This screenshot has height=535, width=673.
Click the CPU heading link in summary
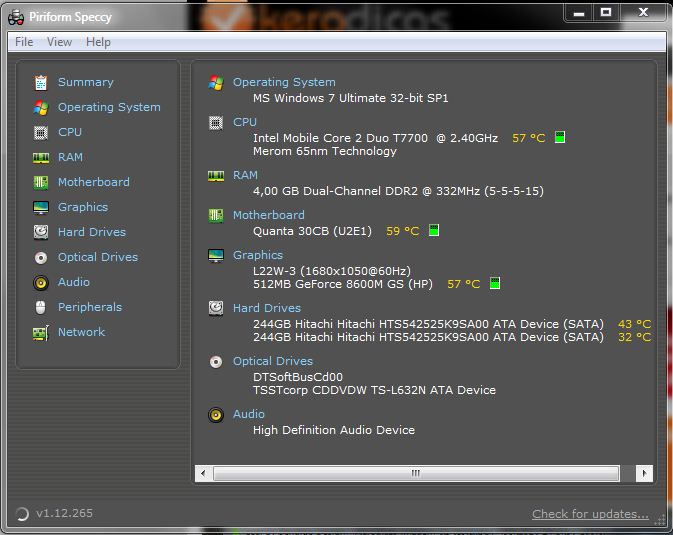pos(245,122)
